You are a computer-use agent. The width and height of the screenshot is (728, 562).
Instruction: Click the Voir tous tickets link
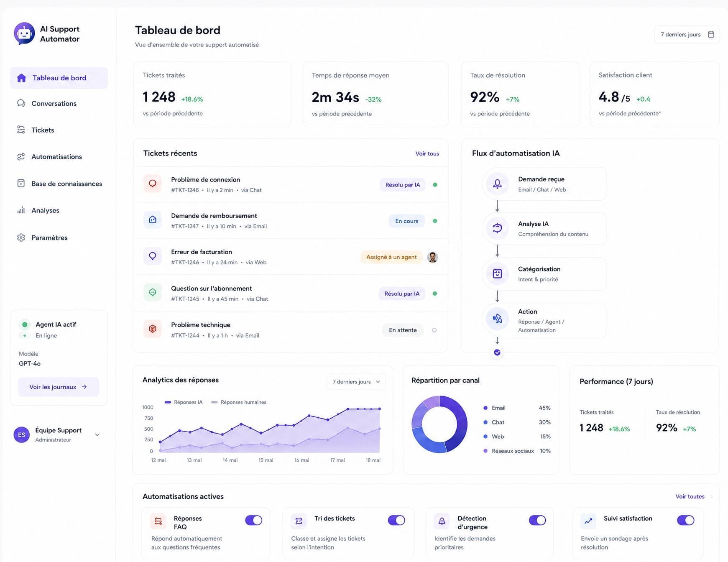coord(427,153)
